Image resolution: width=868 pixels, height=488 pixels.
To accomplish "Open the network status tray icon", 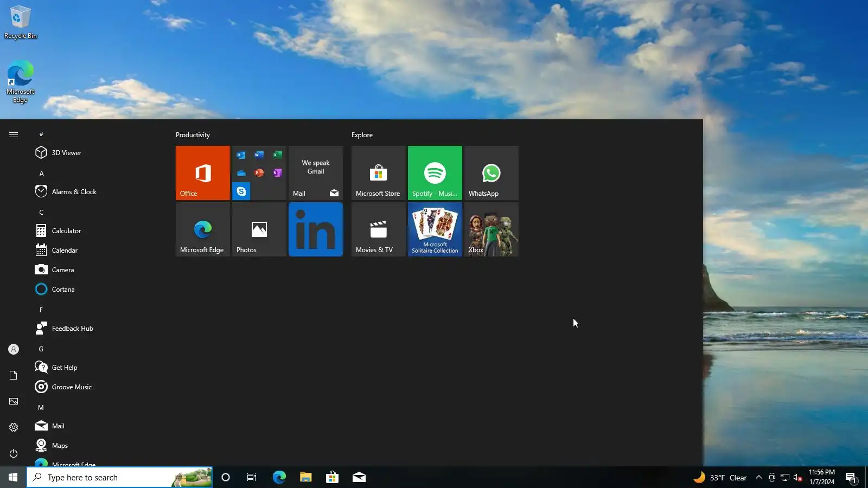I will [x=785, y=477].
